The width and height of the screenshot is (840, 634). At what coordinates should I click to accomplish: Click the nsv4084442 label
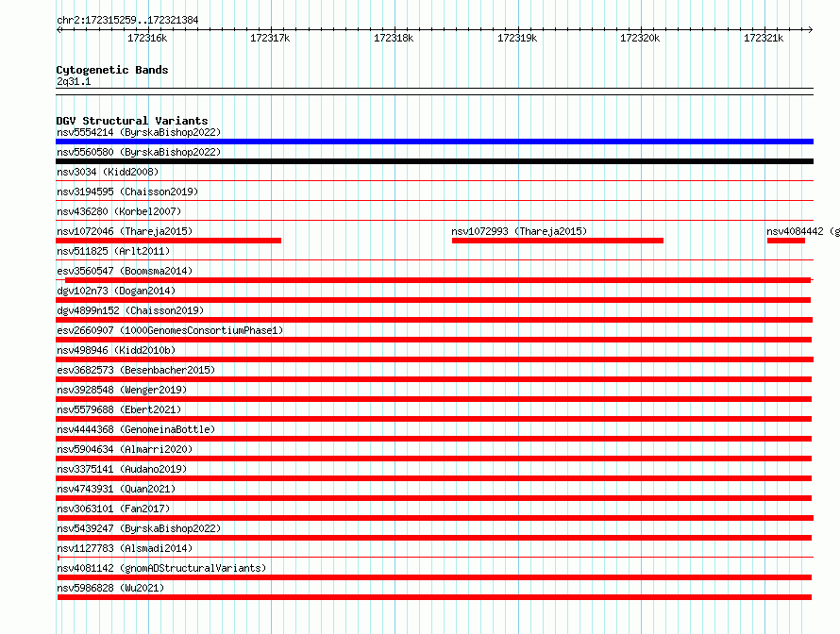(802, 231)
